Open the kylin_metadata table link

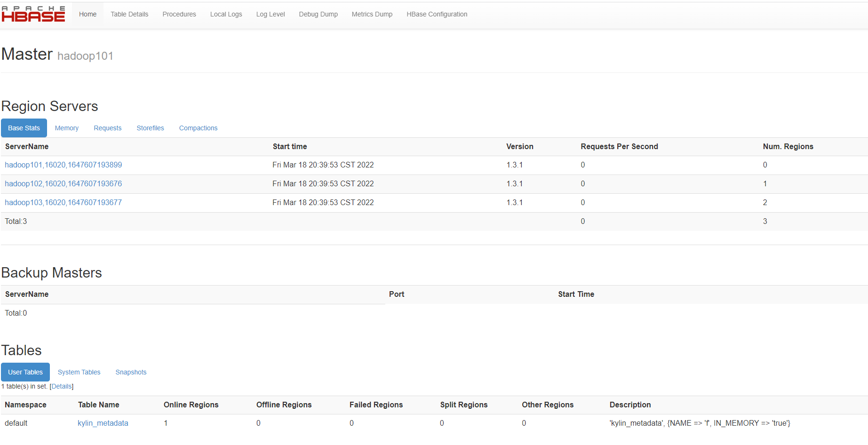103,423
